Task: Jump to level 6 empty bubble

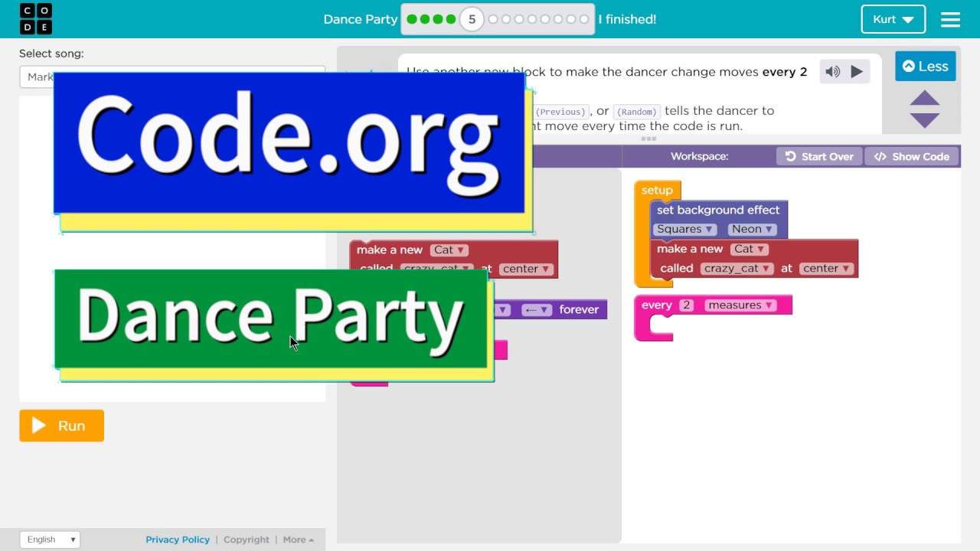Action: (493, 19)
